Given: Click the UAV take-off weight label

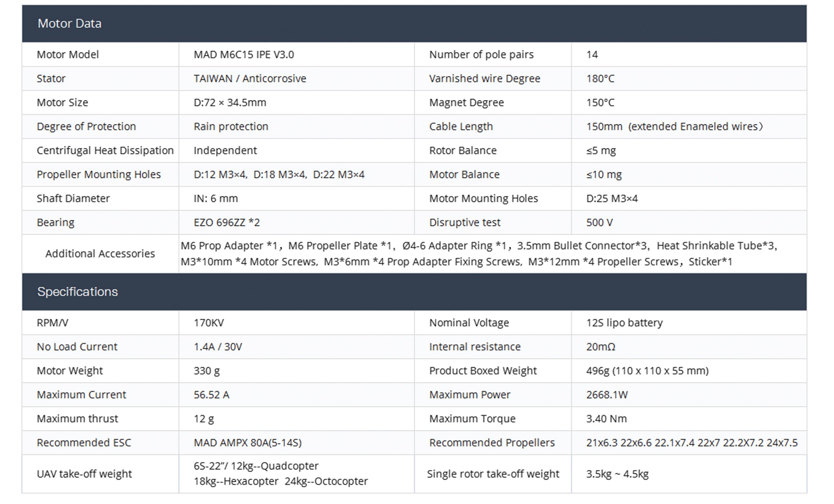Looking at the screenshot, I should 84,474.
